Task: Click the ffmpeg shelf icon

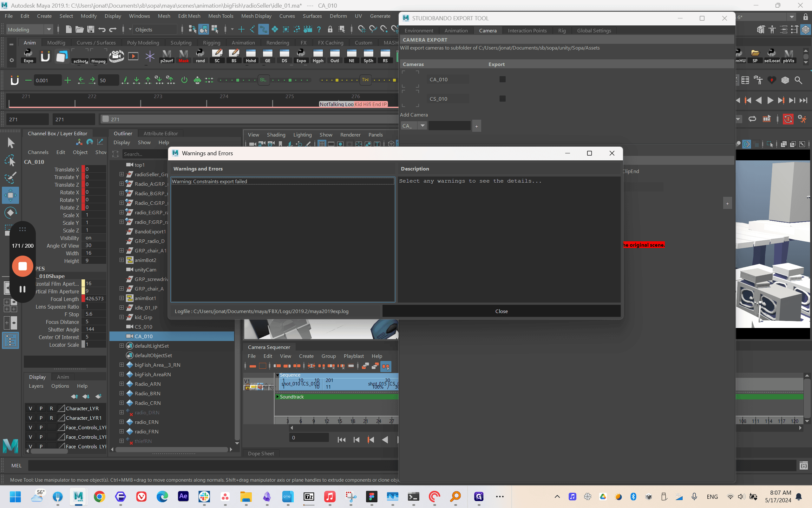Action: tap(98, 56)
